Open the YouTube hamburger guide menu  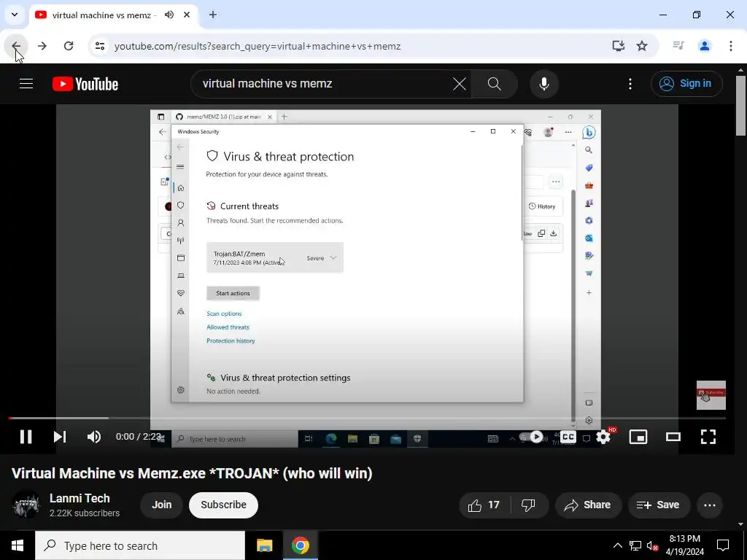pos(26,84)
